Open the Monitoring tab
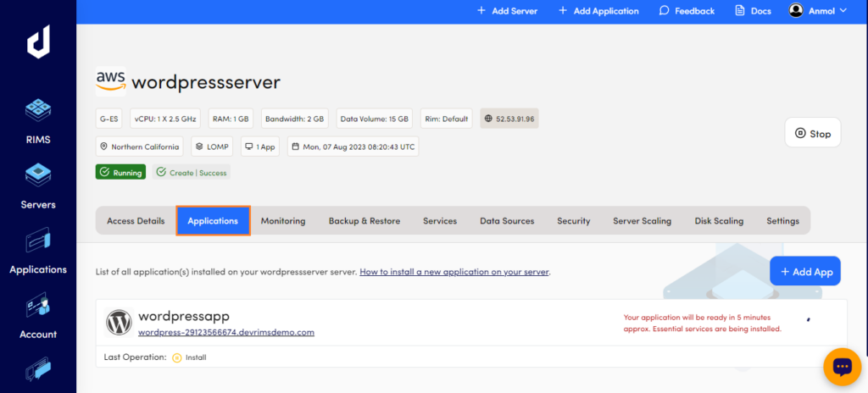The image size is (868, 393). [283, 221]
